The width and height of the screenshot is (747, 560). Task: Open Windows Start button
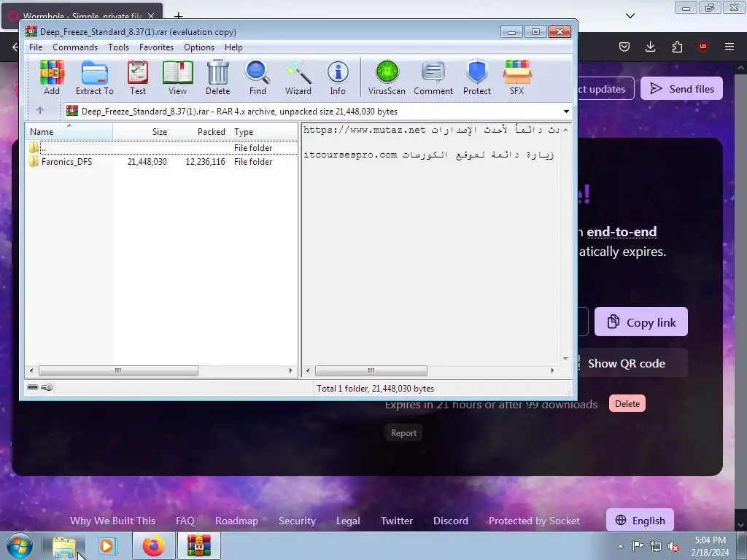20,545
